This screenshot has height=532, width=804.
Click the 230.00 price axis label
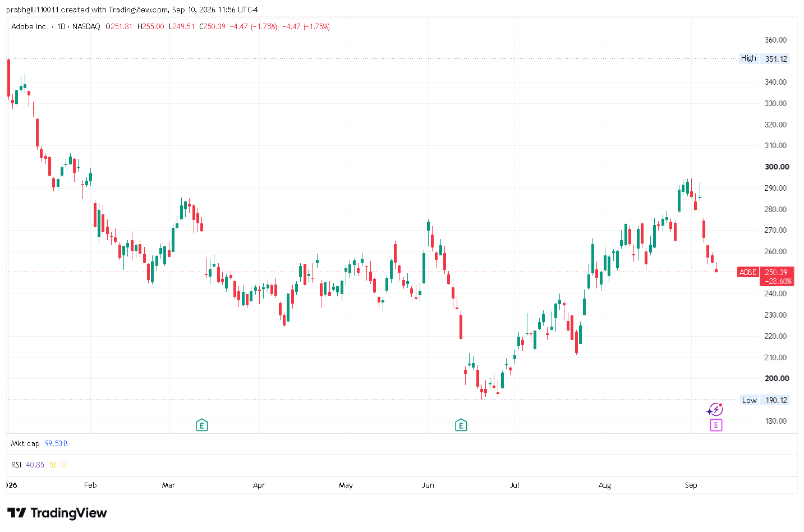776,315
